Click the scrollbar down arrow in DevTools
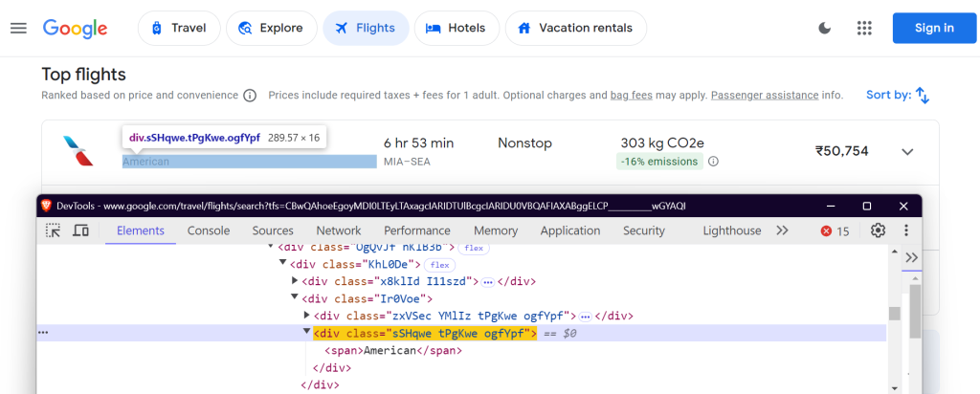 [x=895, y=387]
